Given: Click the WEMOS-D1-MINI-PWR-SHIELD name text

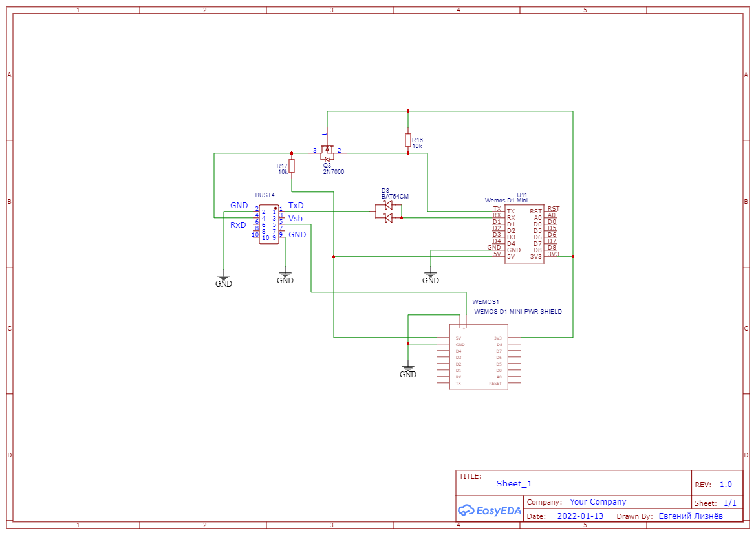Looking at the screenshot, I should (x=518, y=312).
